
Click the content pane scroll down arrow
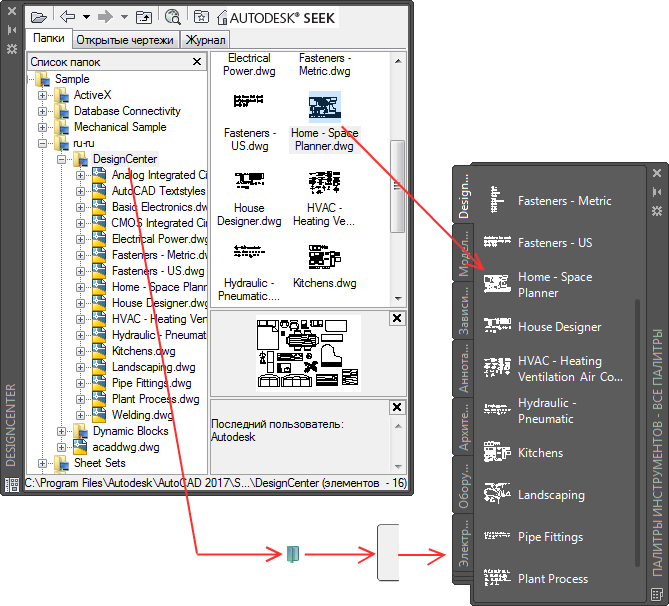[398, 298]
